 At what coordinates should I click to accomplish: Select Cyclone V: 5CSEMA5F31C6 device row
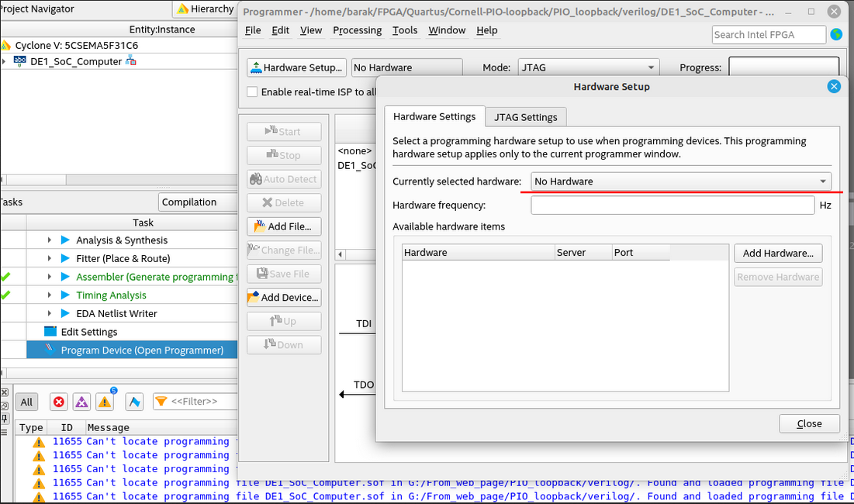pyautogui.click(x=119, y=45)
